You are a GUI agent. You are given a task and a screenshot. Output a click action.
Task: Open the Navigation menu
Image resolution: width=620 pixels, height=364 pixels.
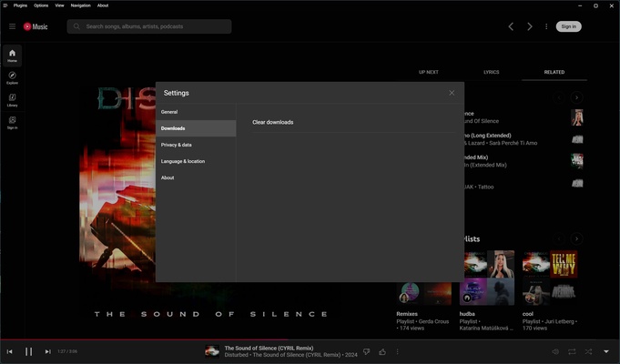[81, 5]
